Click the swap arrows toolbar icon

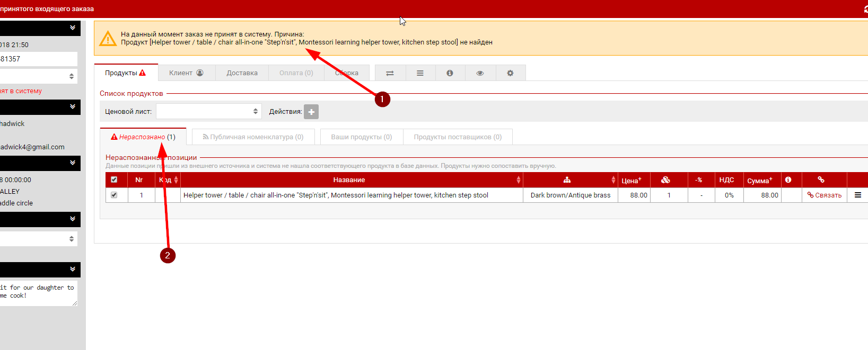click(x=390, y=73)
